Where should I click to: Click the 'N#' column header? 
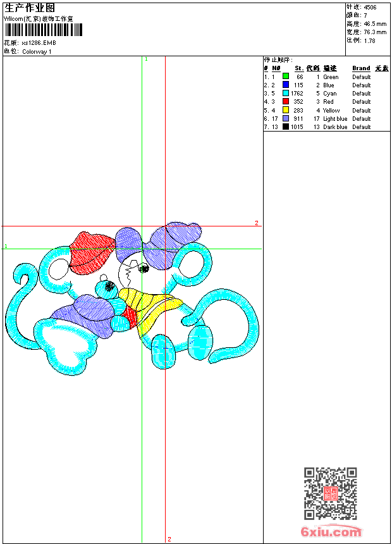click(x=276, y=68)
